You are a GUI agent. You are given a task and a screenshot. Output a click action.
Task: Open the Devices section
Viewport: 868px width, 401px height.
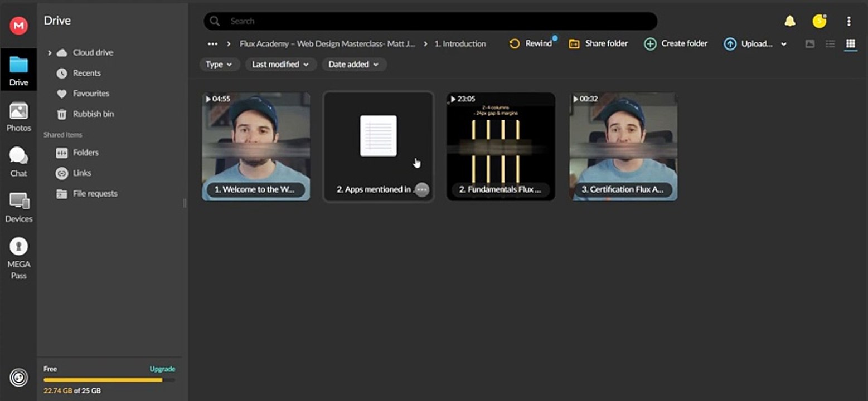pyautogui.click(x=18, y=207)
